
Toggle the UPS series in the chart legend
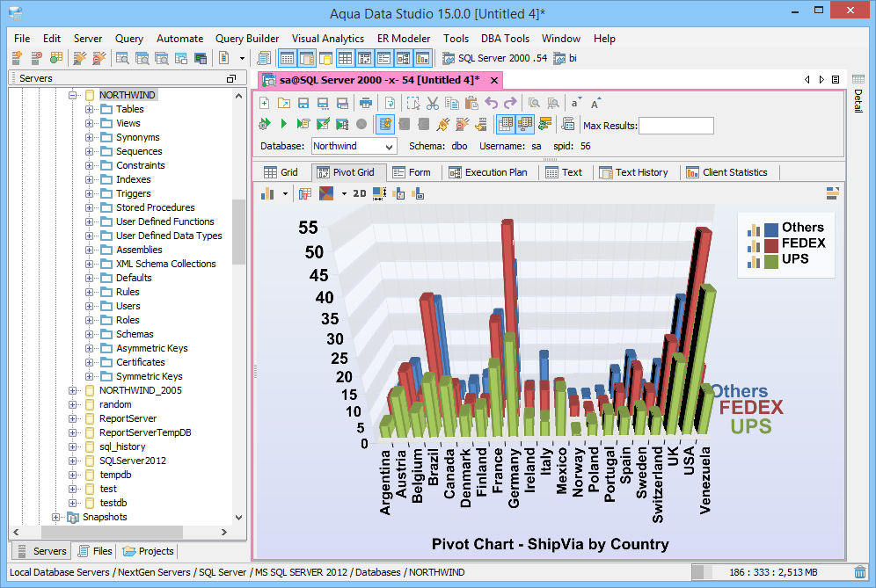[x=795, y=258]
